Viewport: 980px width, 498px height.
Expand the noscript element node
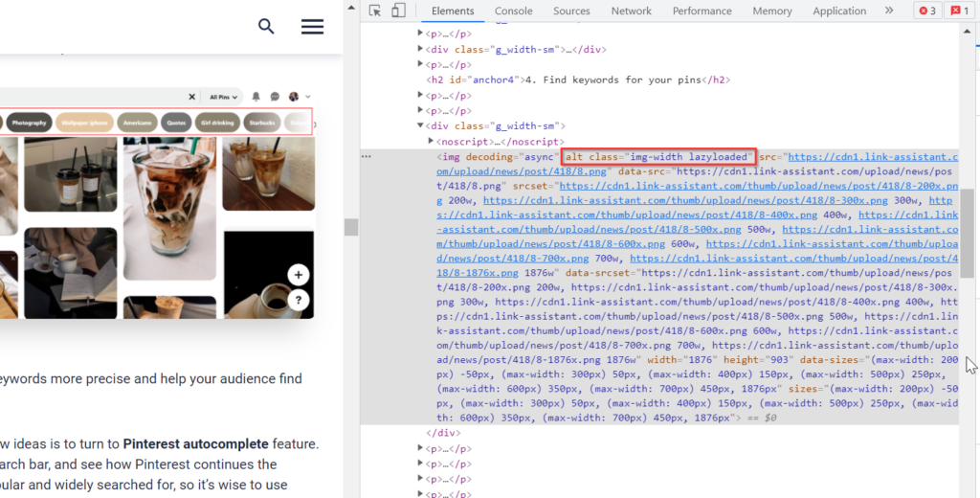pyautogui.click(x=431, y=141)
